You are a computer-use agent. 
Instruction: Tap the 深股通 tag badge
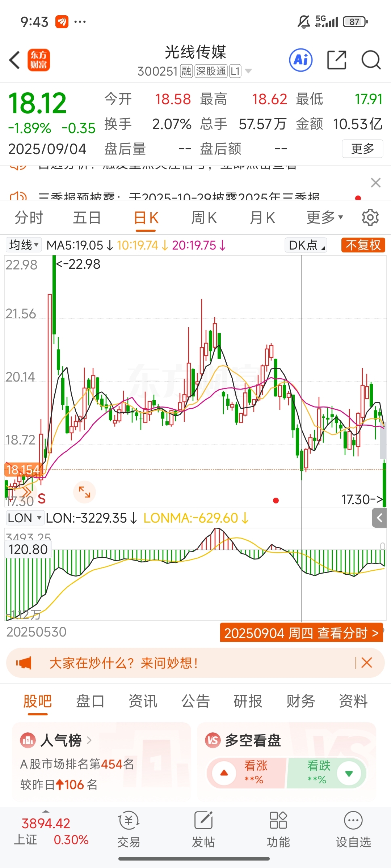(x=211, y=71)
